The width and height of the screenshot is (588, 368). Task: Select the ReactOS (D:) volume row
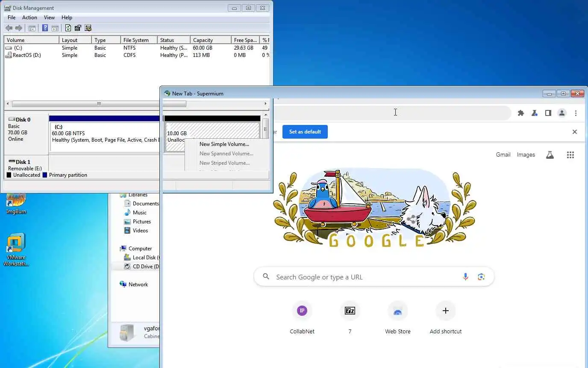[x=137, y=55]
